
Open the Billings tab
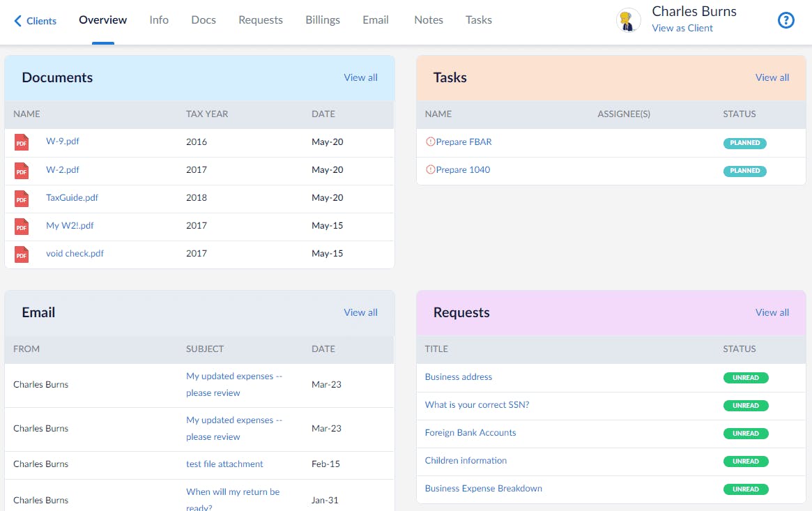click(x=323, y=20)
